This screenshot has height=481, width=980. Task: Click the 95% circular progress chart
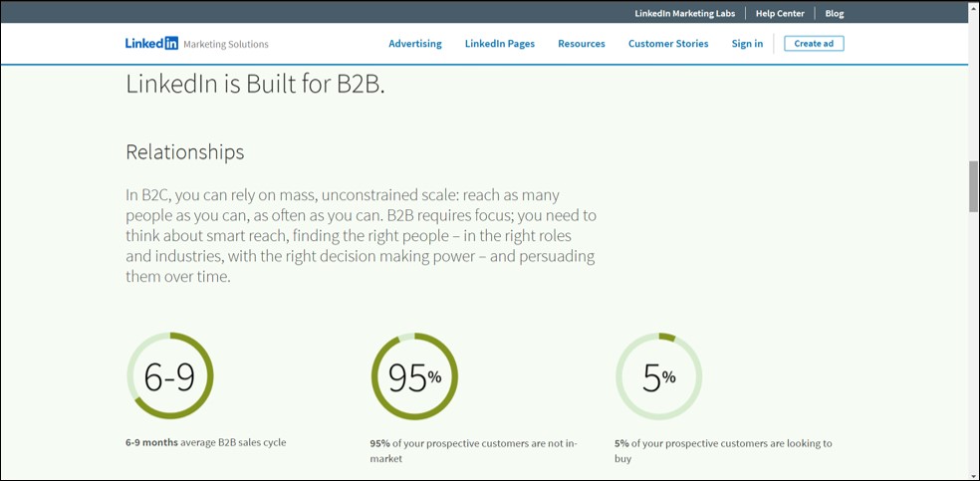[x=414, y=376]
